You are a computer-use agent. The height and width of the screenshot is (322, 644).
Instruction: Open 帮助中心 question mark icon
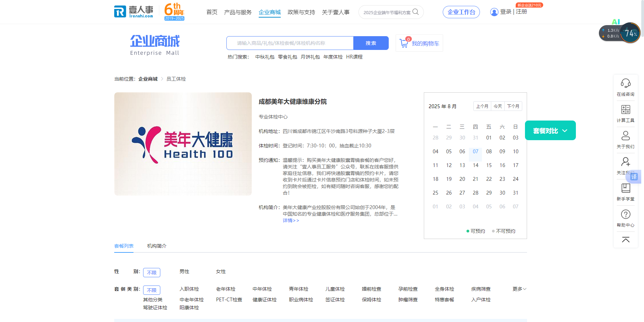625,214
